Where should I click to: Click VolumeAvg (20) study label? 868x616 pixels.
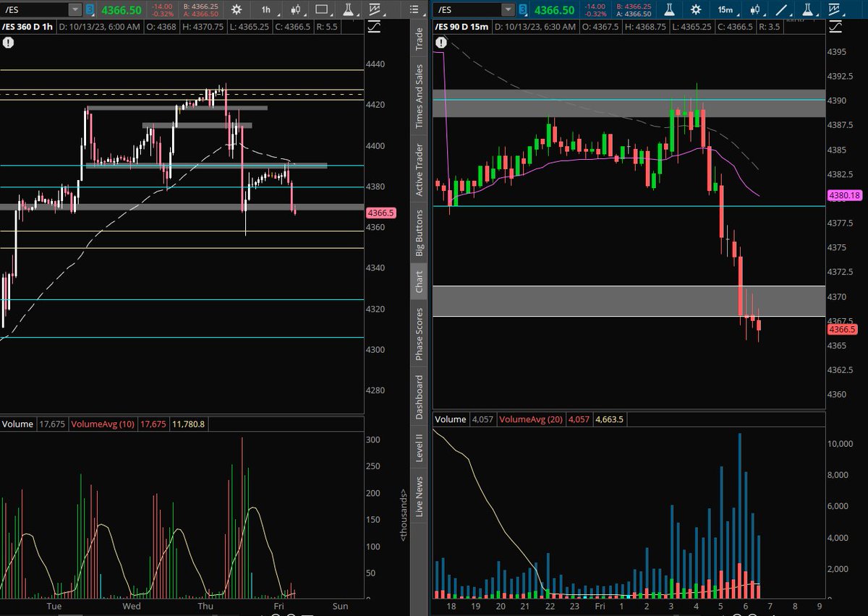pos(532,419)
